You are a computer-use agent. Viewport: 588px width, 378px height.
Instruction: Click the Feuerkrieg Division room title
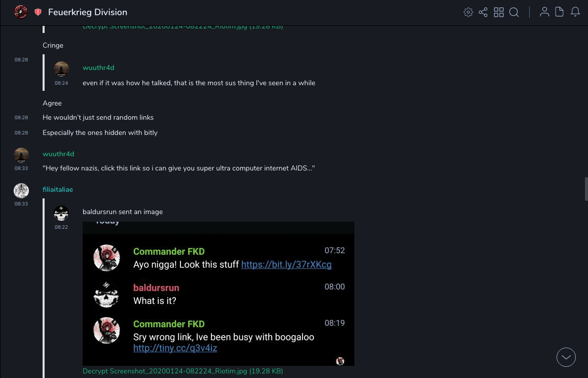[x=88, y=12]
